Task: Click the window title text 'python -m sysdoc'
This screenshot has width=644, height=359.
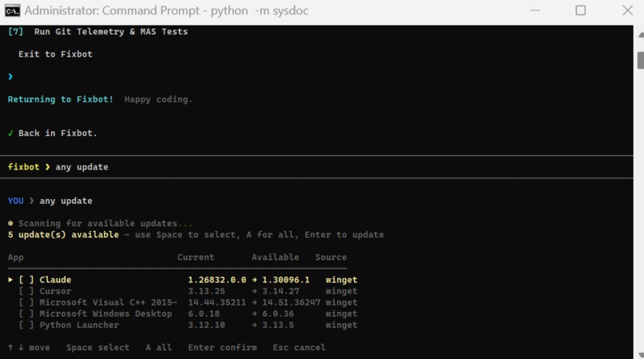Action: click(x=260, y=10)
